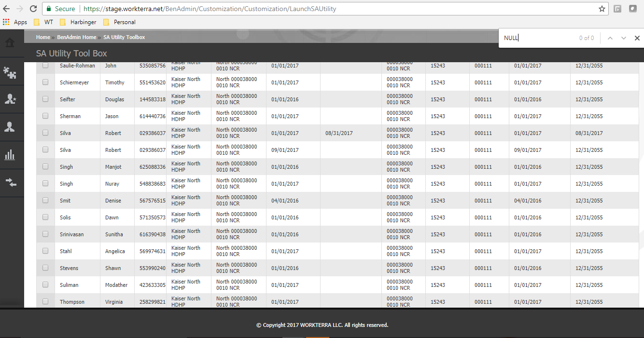
Task: Click the SA Utility Tool Box heading
Action: pyautogui.click(x=71, y=54)
